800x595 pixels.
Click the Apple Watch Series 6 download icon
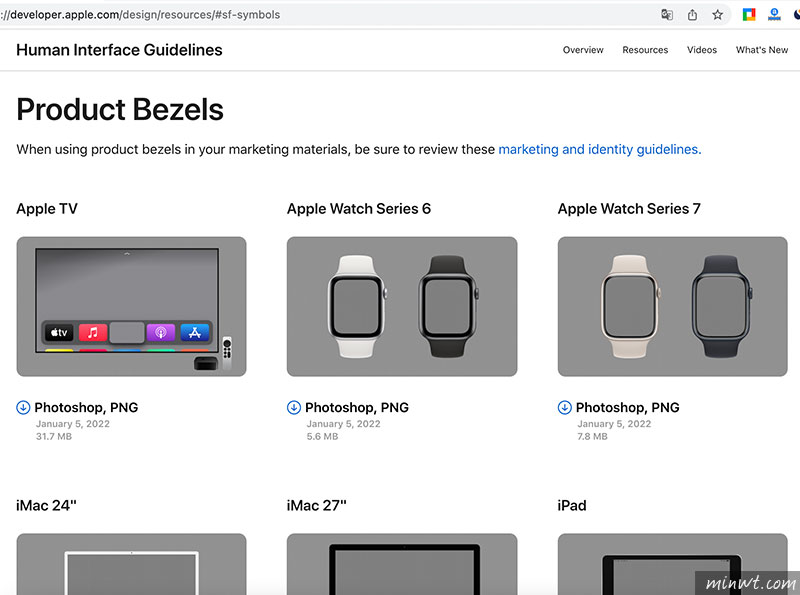point(294,407)
